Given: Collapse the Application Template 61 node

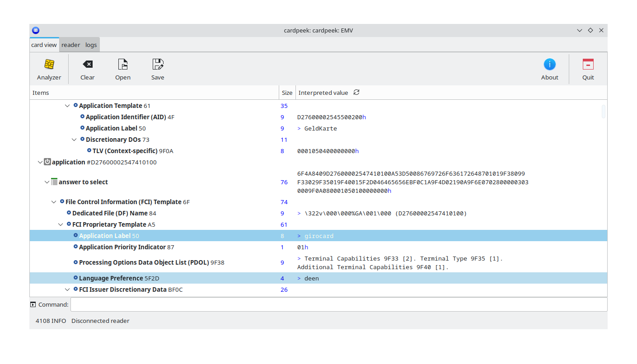Looking at the screenshot, I should pyautogui.click(x=67, y=106).
